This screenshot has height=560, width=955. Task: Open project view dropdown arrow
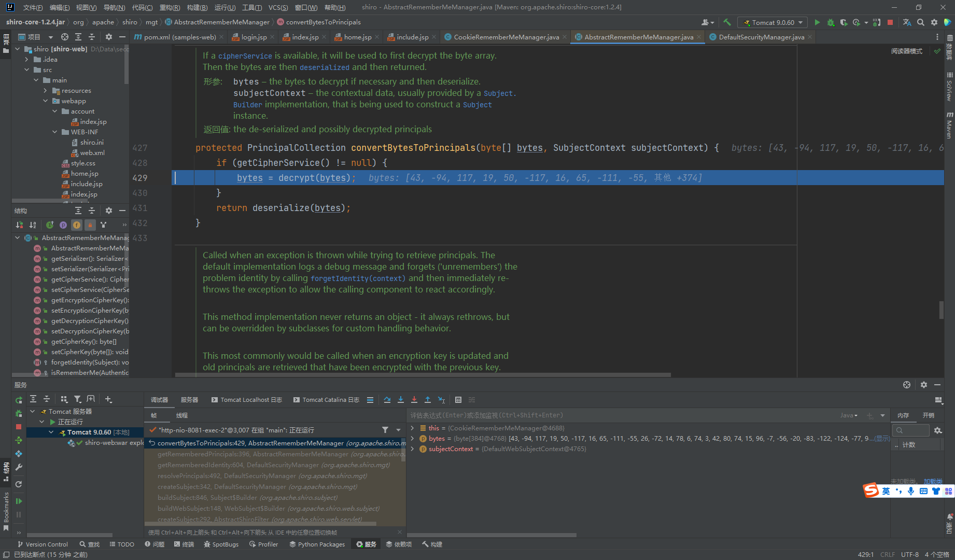(x=51, y=37)
